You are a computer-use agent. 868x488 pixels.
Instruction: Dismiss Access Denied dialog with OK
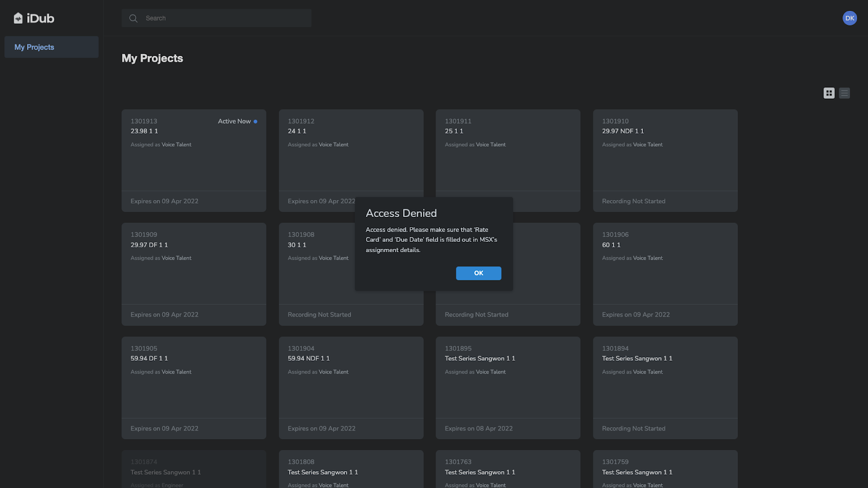click(x=478, y=273)
